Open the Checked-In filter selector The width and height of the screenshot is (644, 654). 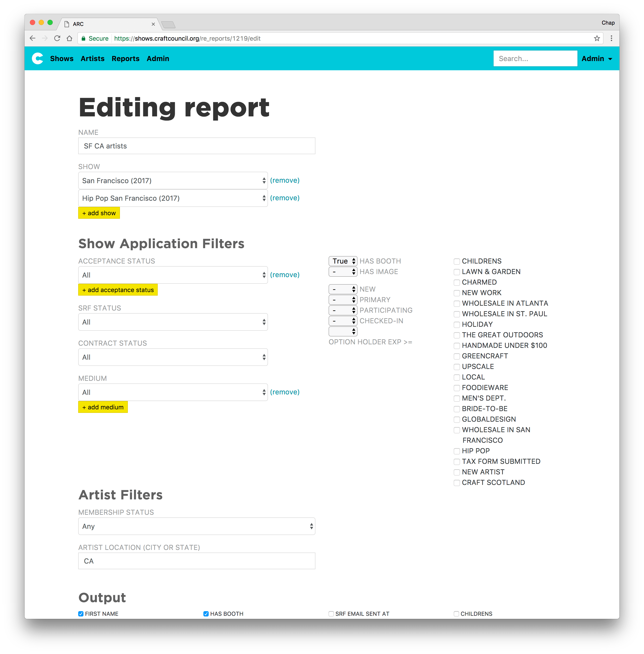343,321
